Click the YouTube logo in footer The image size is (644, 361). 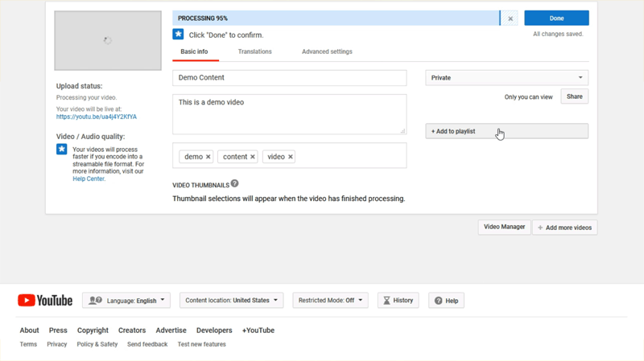45,301
